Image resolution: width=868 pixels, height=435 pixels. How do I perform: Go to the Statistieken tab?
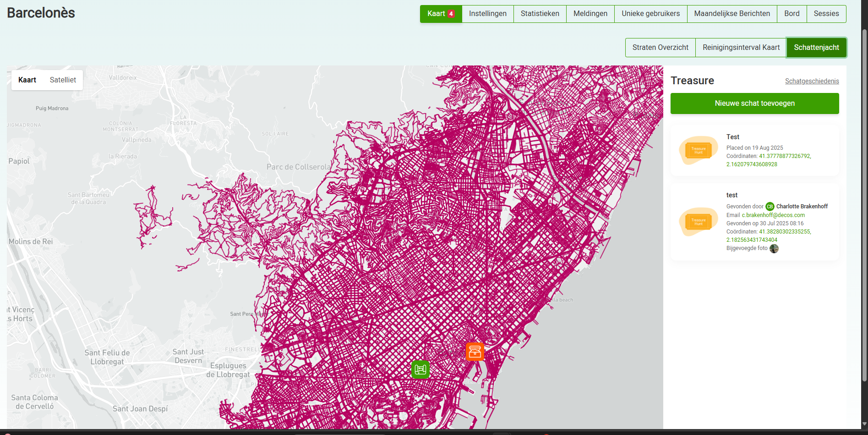coord(540,14)
